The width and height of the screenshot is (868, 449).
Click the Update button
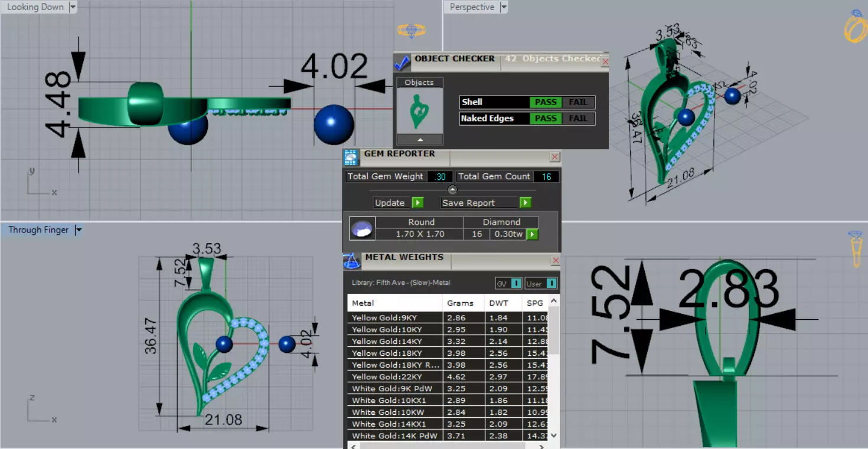(x=393, y=202)
